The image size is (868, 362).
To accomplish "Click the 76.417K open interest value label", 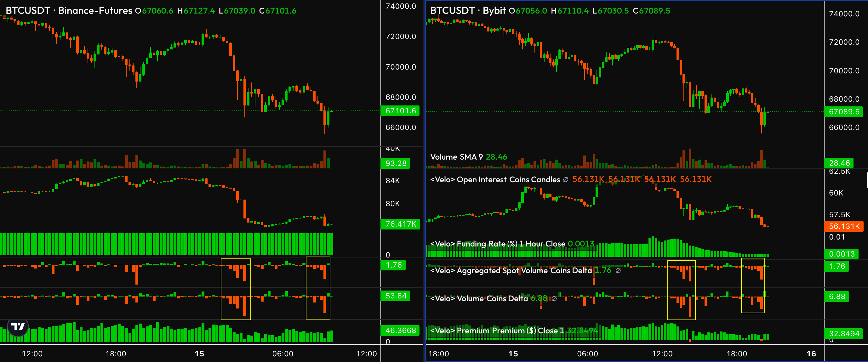I will tap(400, 224).
